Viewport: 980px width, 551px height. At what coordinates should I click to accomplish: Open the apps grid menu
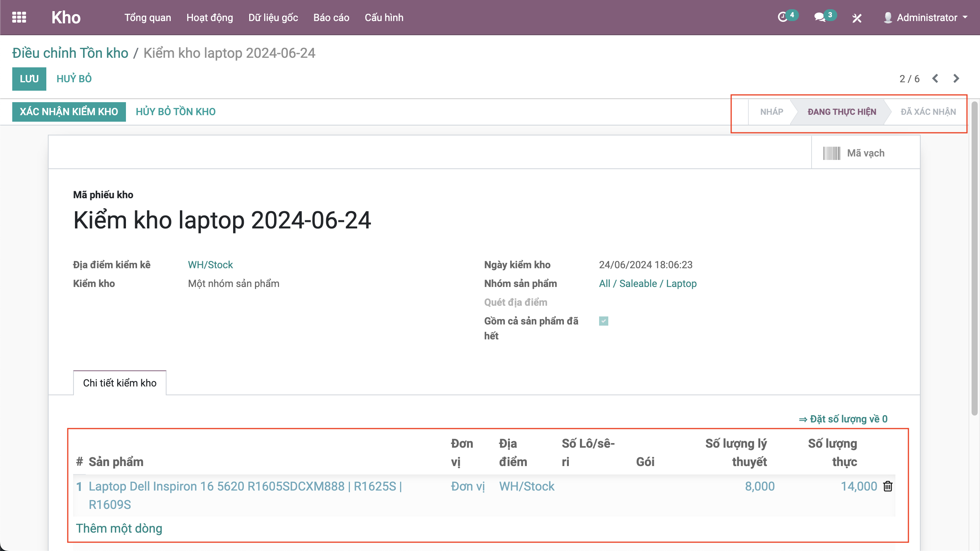point(19,18)
